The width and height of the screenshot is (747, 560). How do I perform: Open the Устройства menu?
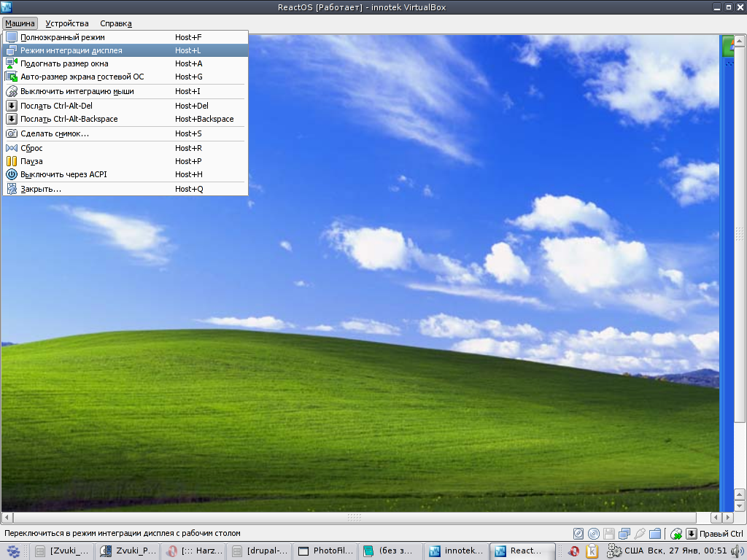(x=67, y=23)
